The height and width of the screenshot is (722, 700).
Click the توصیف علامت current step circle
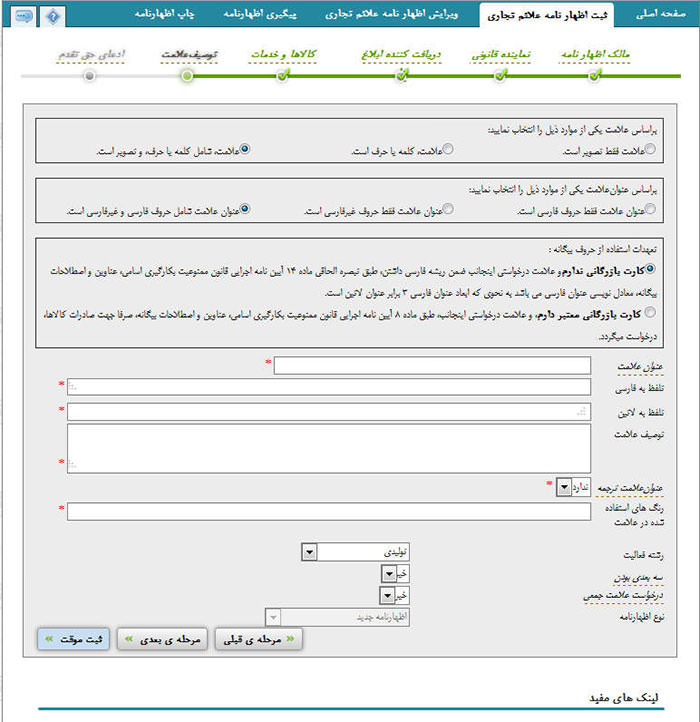[x=187, y=76]
